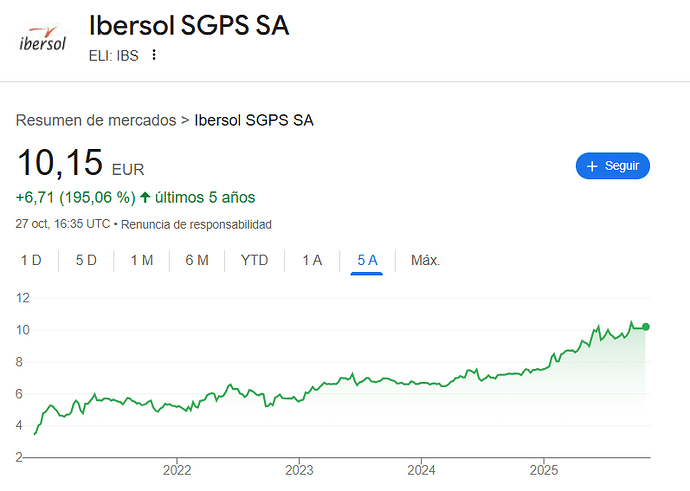Viewport: 690px width, 491px height.
Task: Switch to the 5 D range tab
Action: (x=86, y=260)
